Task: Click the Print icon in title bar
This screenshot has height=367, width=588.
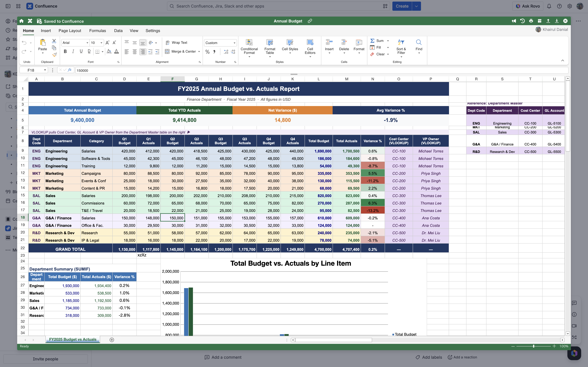Action: 531,21
